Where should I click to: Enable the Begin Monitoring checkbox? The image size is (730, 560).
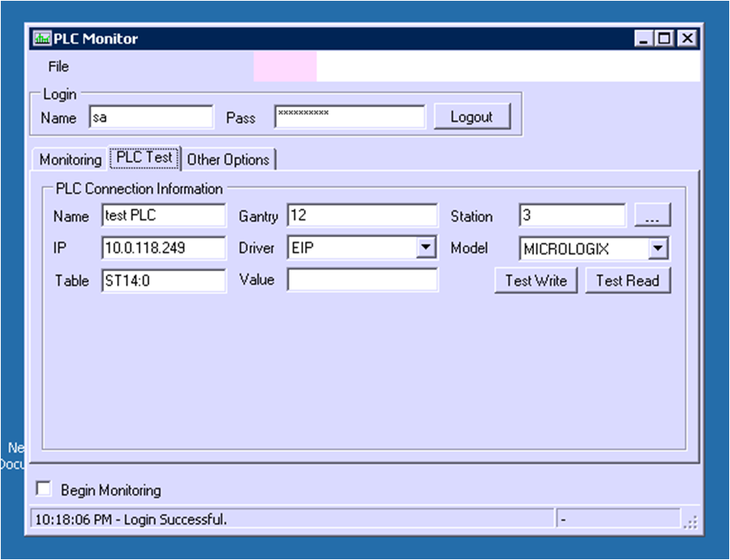point(44,489)
